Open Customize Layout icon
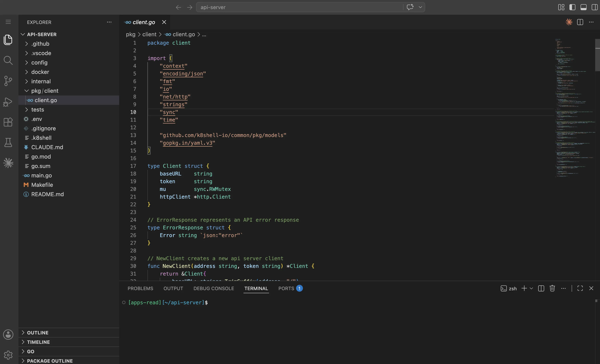This screenshot has width=600, height=364. 561,7
